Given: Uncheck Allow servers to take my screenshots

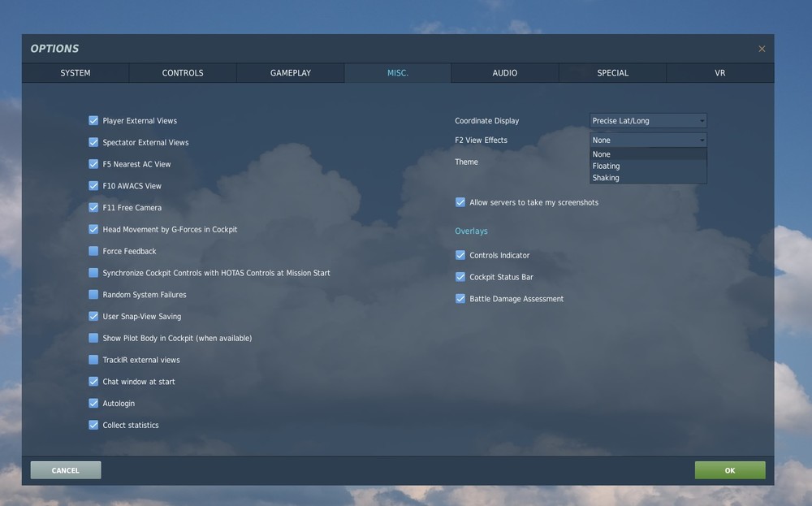Looking at the screenshot, I should (x=460, y=202).
